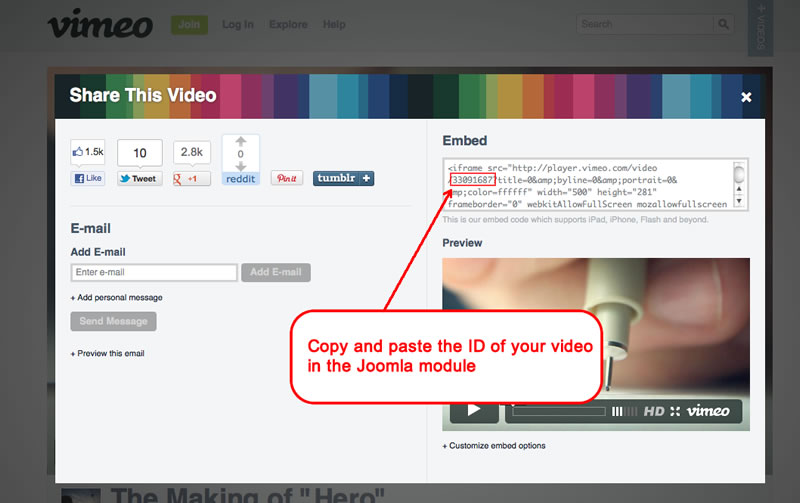The height and width of the screenshot is (503, 800).
Task: Toggle HD quality in the preview player
Action: pyautogui.click(x=654, y=411)
